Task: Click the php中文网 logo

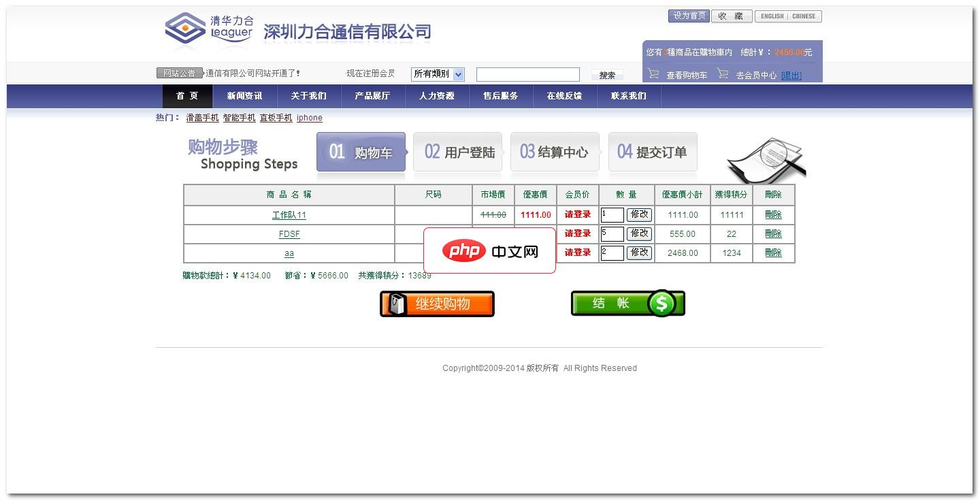Action: click(489, 251)
